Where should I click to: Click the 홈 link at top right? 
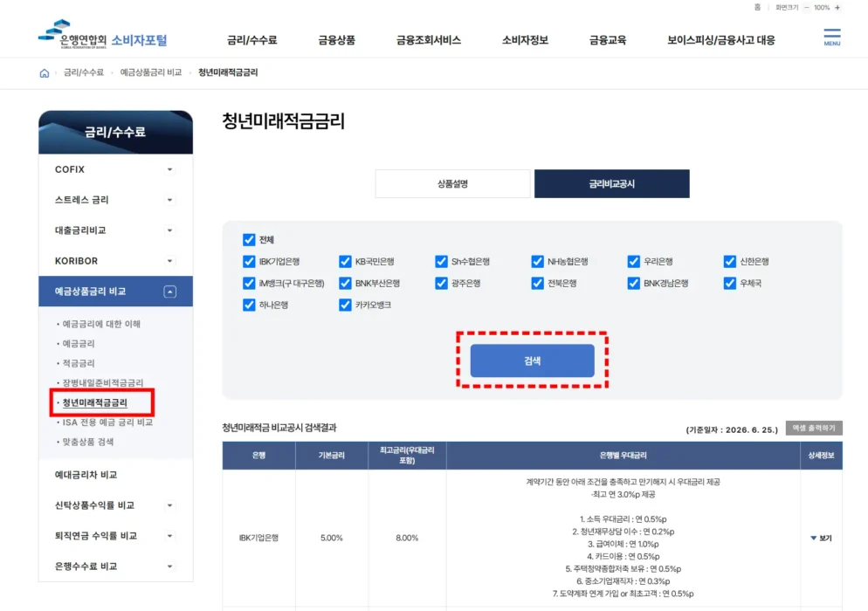tap(757, 7)
